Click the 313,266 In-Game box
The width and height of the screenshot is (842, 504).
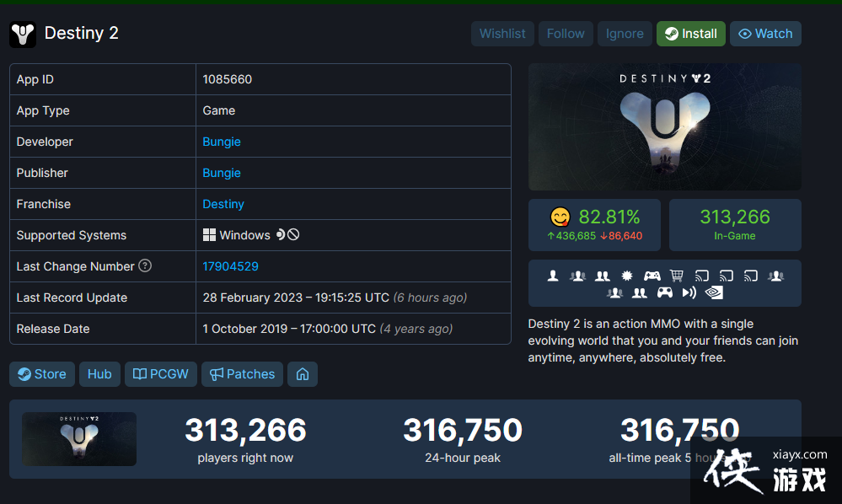click(735, 225)
